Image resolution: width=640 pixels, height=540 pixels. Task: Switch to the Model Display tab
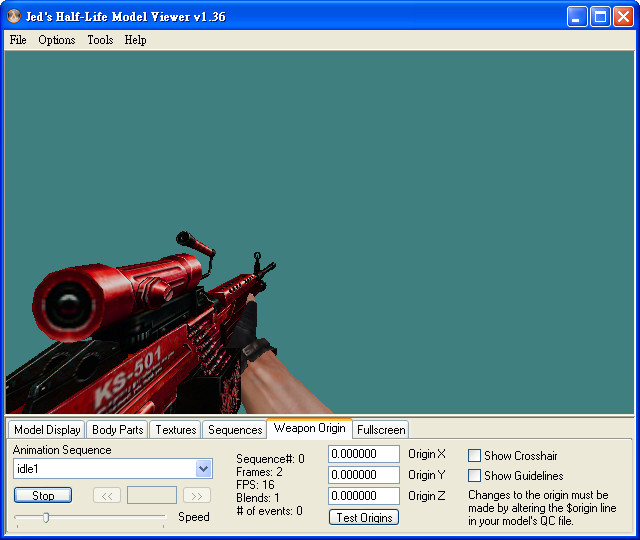click(47, 430)
